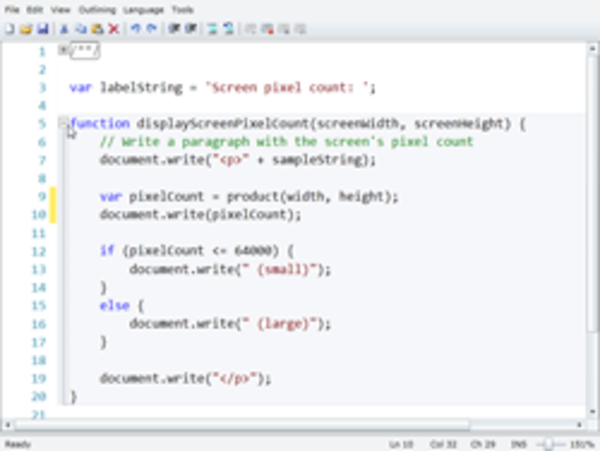Click the Open file folder icon

(x=25, y=29)
